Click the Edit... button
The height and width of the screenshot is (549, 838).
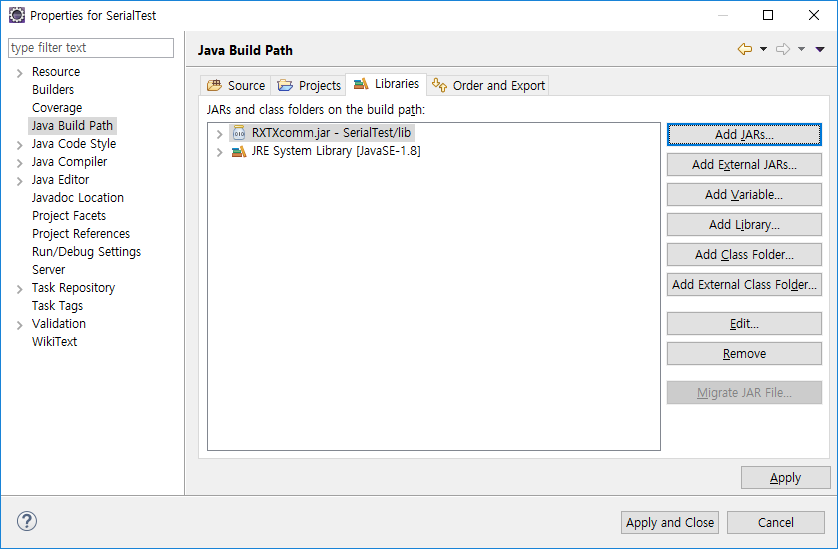[x=744, y=323]
